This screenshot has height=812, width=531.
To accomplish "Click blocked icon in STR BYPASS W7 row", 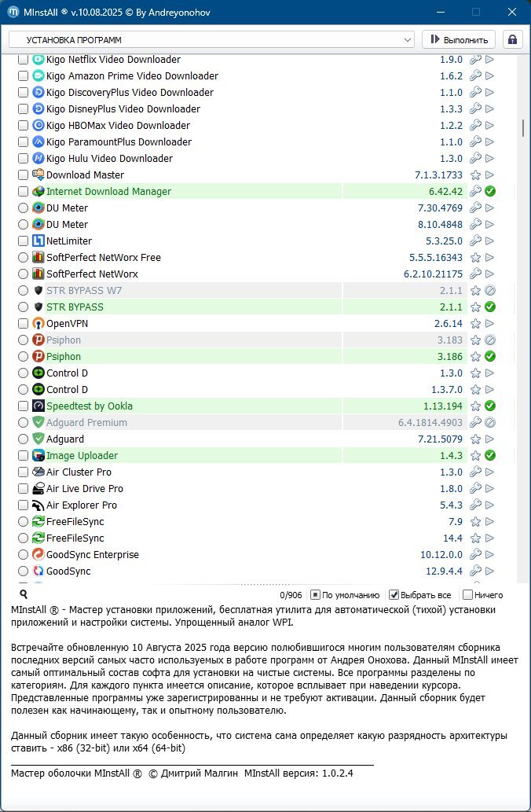I will point(490,291).
